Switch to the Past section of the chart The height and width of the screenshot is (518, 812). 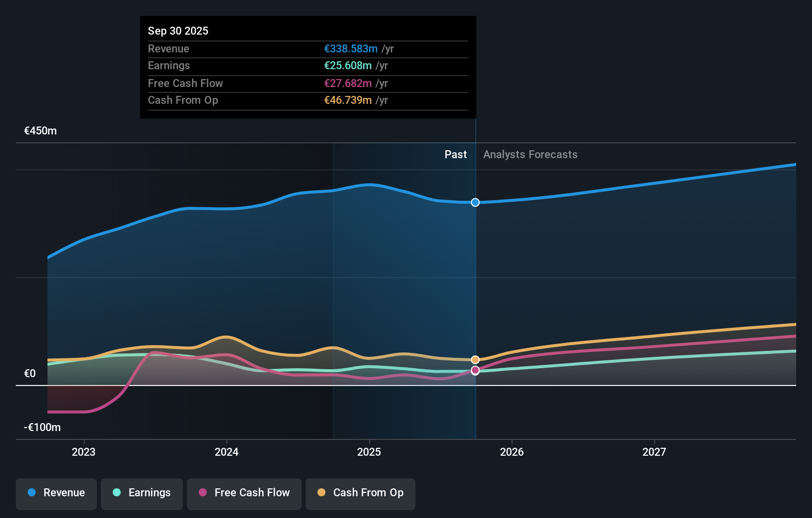[455, 154]
